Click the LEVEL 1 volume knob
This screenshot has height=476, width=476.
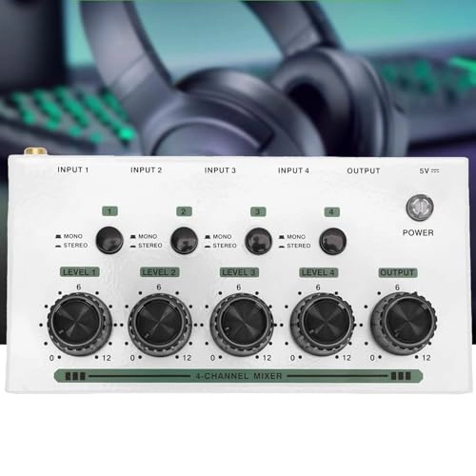[x=79, y=324]
